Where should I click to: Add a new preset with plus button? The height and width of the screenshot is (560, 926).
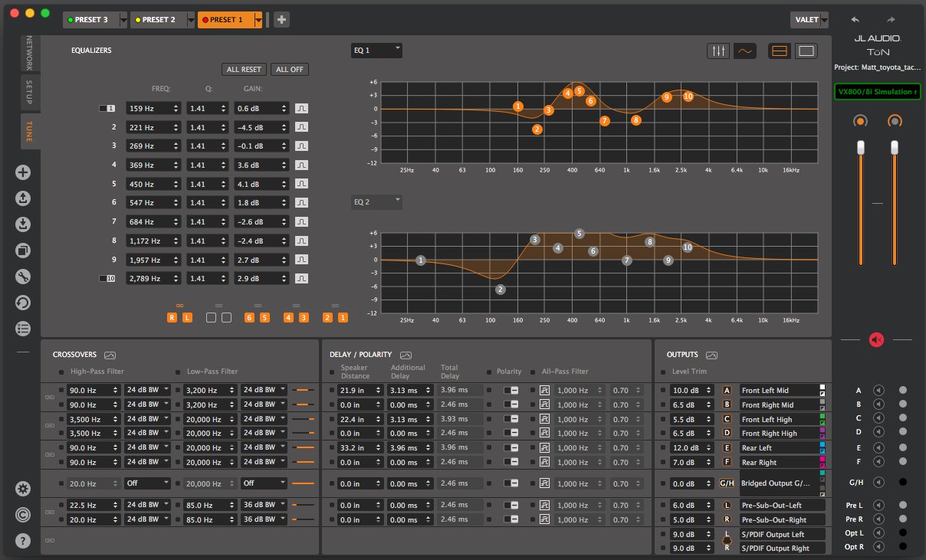point(281,20)
